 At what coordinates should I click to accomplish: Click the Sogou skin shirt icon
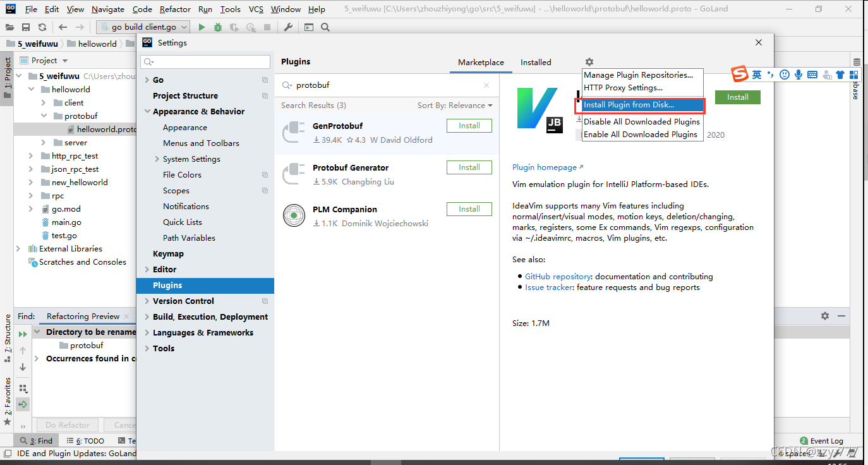[840, 75]
